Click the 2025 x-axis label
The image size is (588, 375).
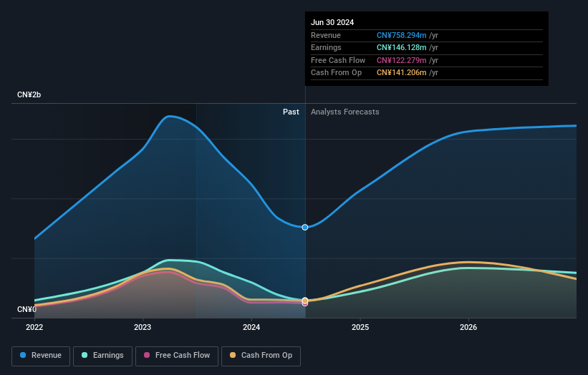pos(360,328)
